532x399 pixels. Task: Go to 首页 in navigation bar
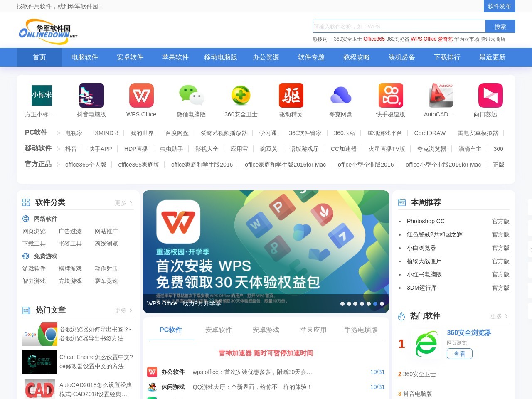(x=39, y=57)
